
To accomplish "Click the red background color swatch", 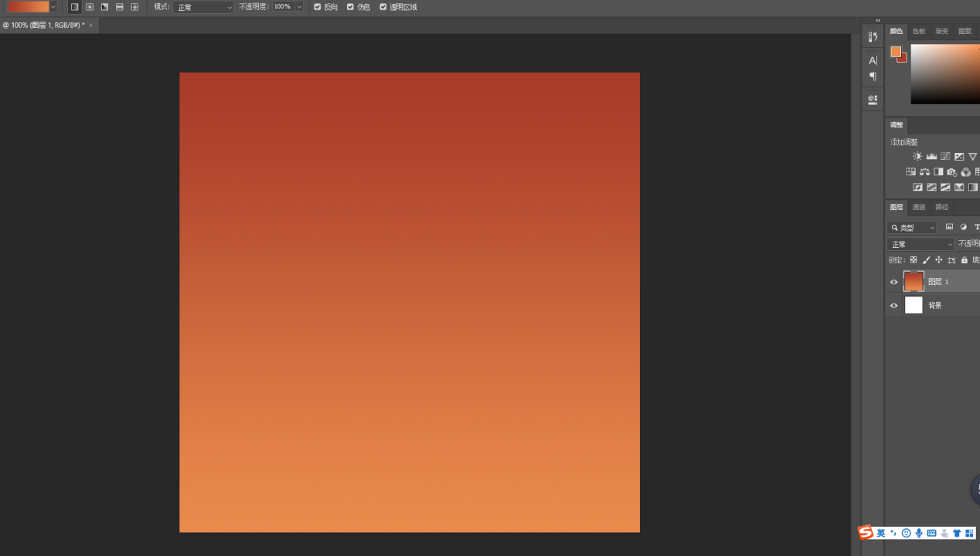I will 903,59.
